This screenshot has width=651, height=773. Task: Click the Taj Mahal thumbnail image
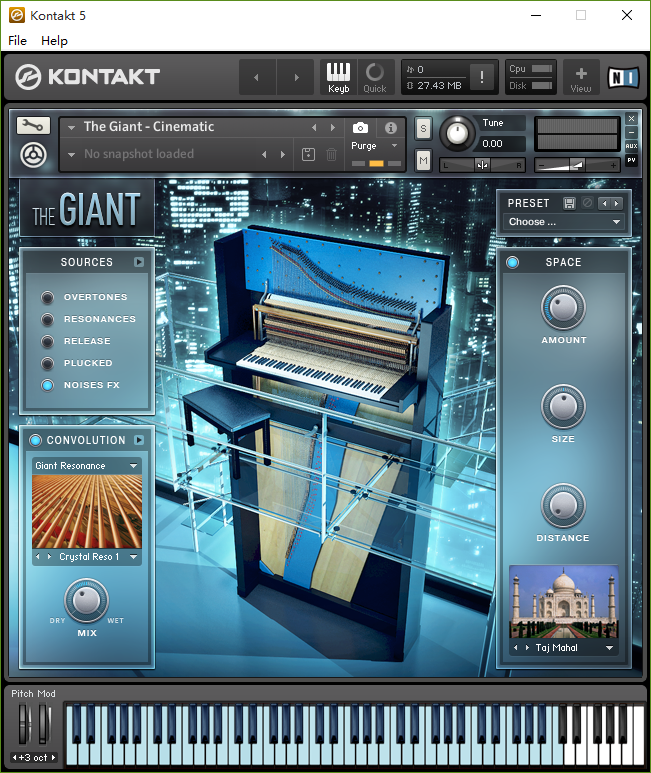563,602
